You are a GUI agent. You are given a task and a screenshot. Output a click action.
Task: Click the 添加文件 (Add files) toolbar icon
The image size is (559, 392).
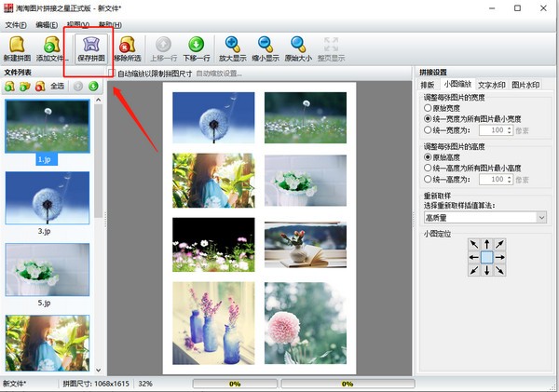pos(53,47)
